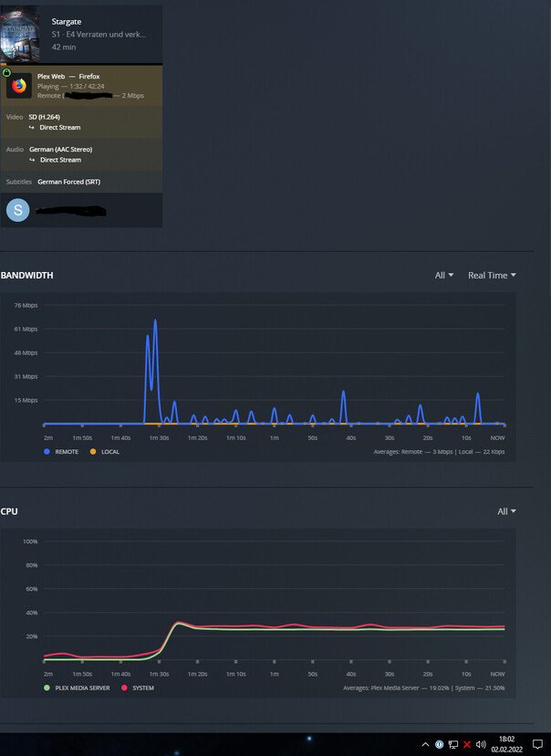Click the 'German (AAC Stereo)' audio text
This screenshot has width=551, height=756.
(61, 150)
